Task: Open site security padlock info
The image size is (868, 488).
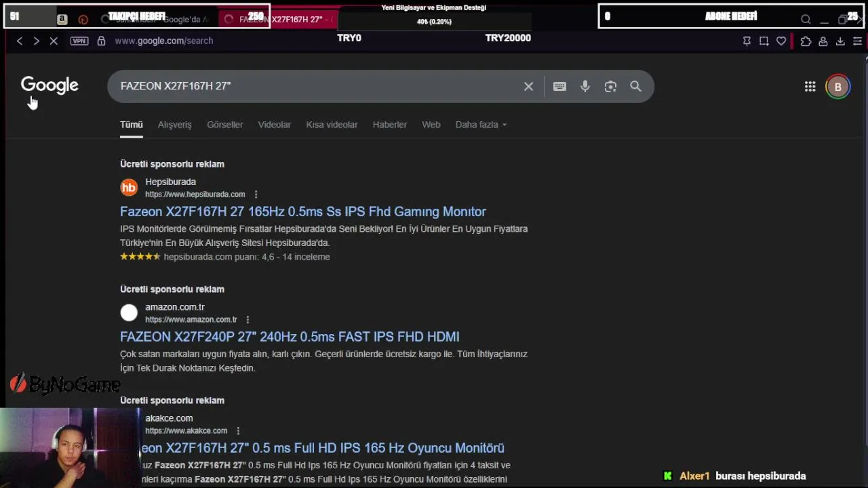Action: [x=101, y=41]
